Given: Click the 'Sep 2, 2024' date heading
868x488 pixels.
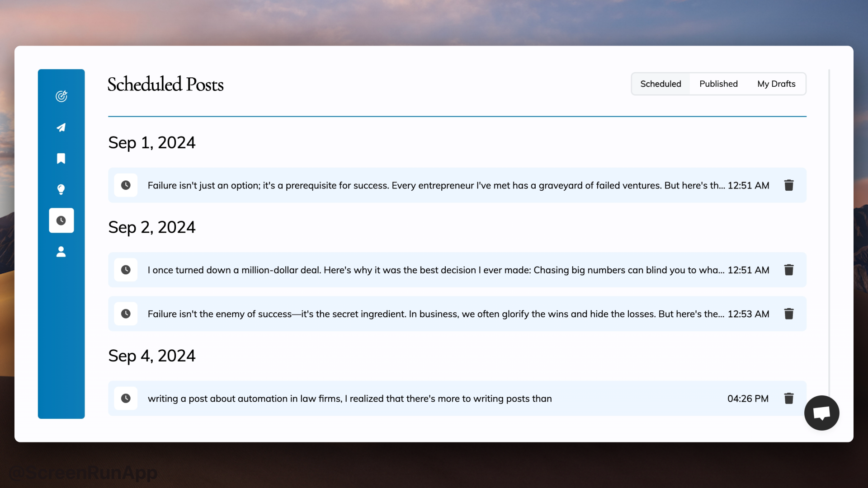Looking at the screenshot, I should coord(152,227).
